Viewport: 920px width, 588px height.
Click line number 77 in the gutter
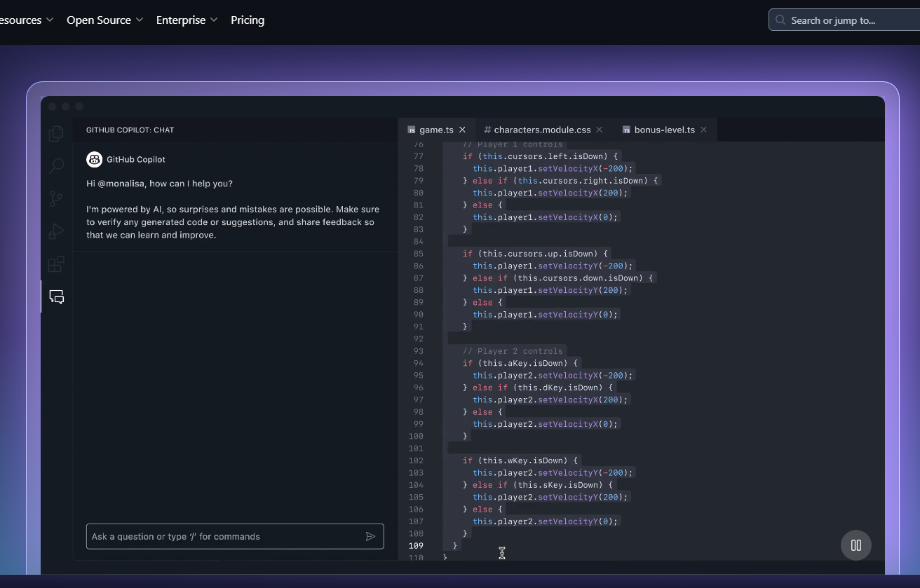419,156
